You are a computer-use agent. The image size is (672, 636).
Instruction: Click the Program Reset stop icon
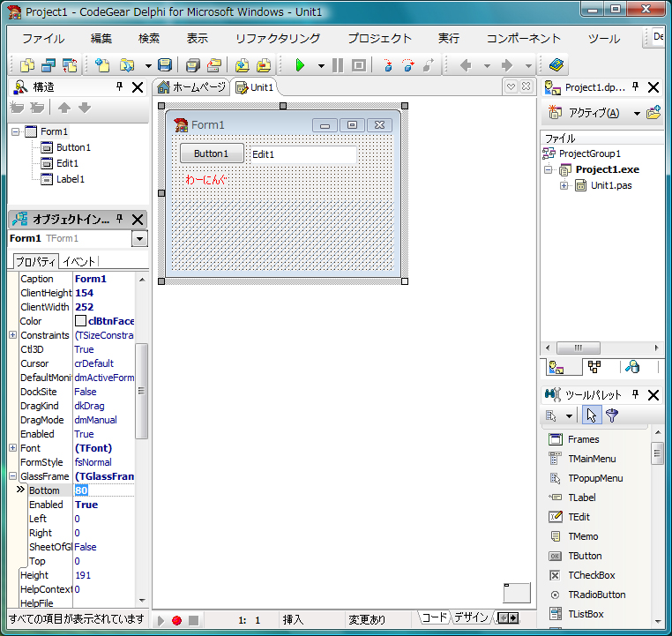click(359, 65)
